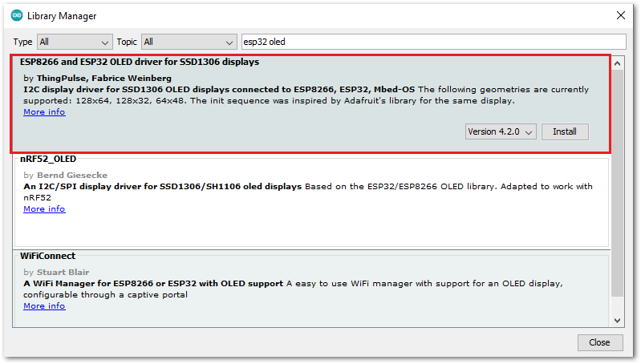Click the scrollbar up arrow

[617, 63]
